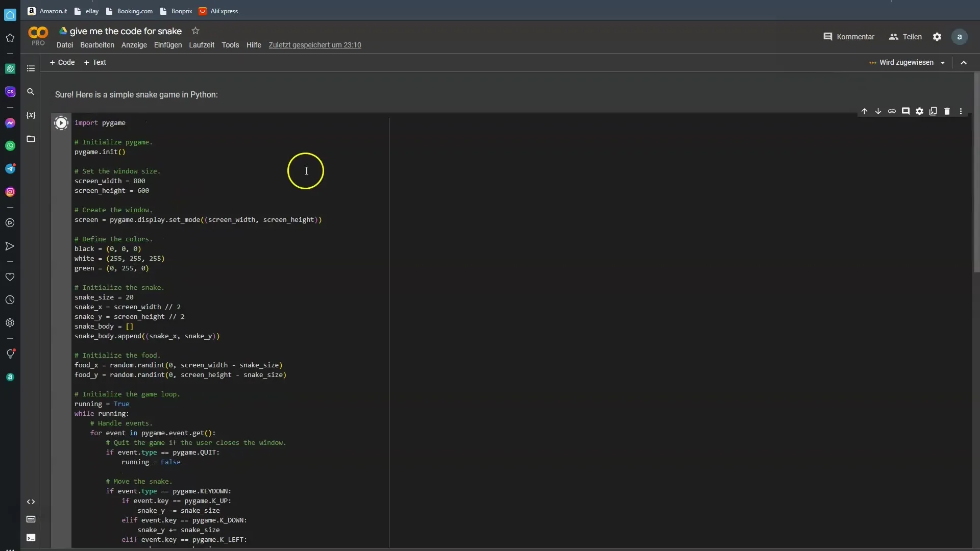Screen dimensions: 980x551
Task: Open the Tools menu
Action: coord(230,45)
